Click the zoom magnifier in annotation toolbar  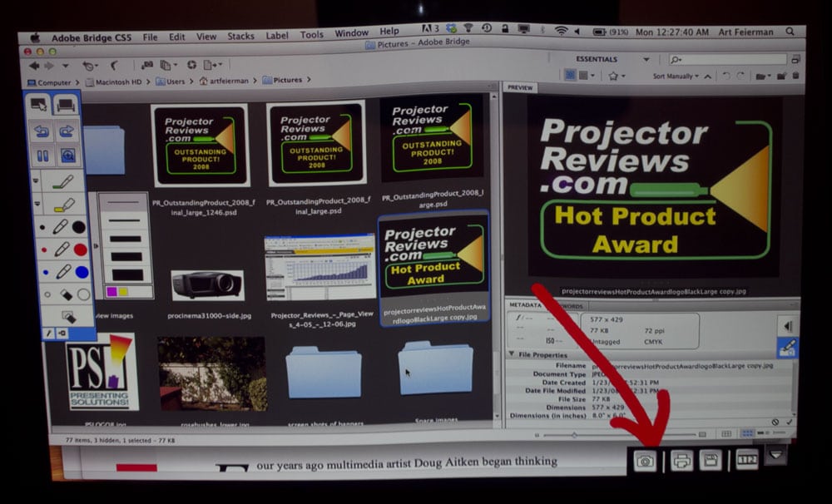point(67,156)
